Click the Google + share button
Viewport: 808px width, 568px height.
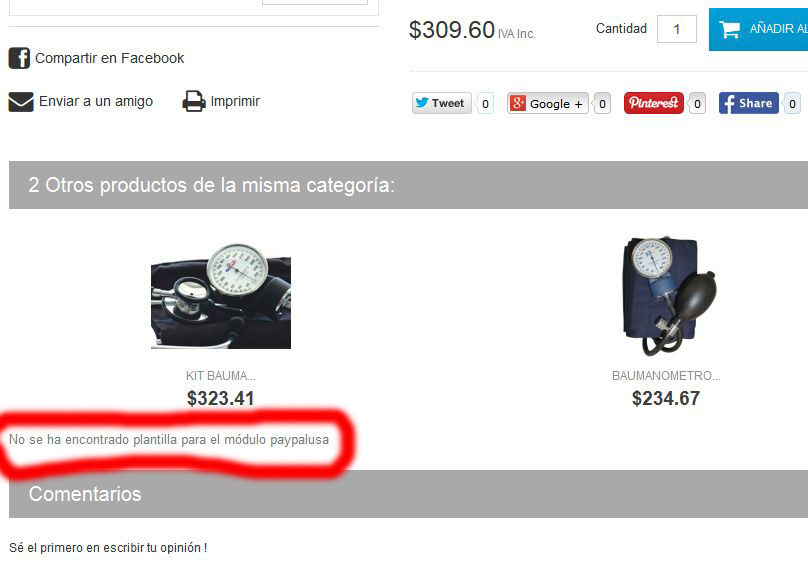[547, 104]
